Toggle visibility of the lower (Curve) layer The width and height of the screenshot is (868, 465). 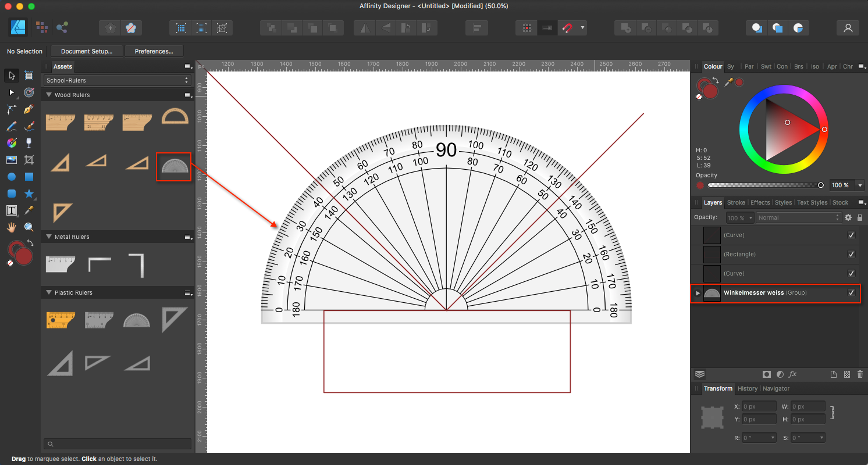[x=851, y=274]
